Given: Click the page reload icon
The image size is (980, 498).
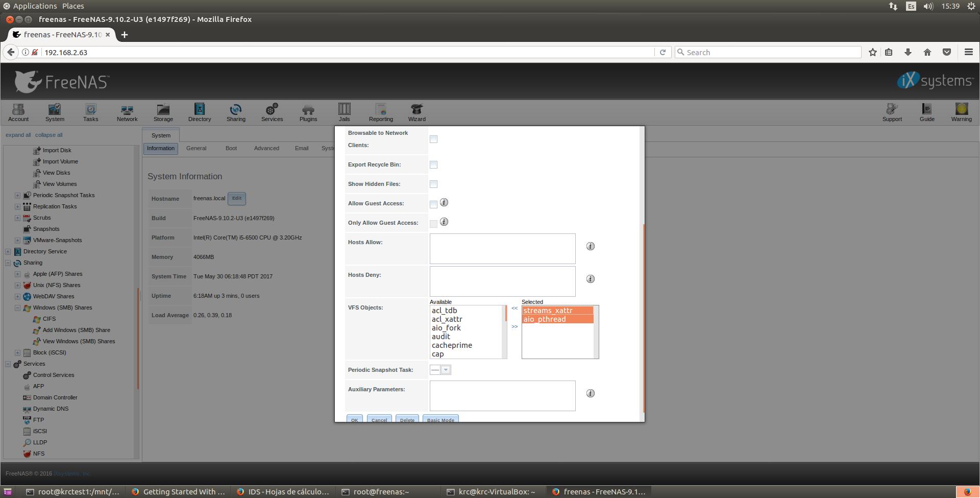Looking at the screenshot, I should 663,52.
